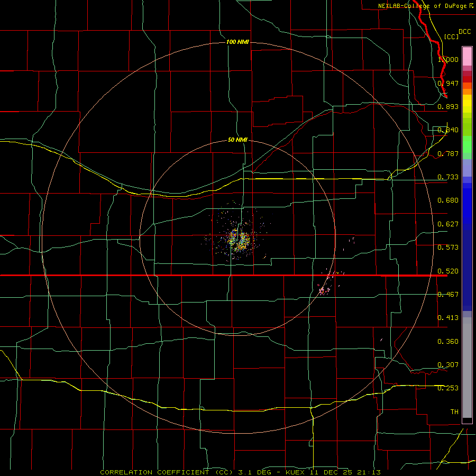Click the 0.253 color scale value

[x=448, y=388]
